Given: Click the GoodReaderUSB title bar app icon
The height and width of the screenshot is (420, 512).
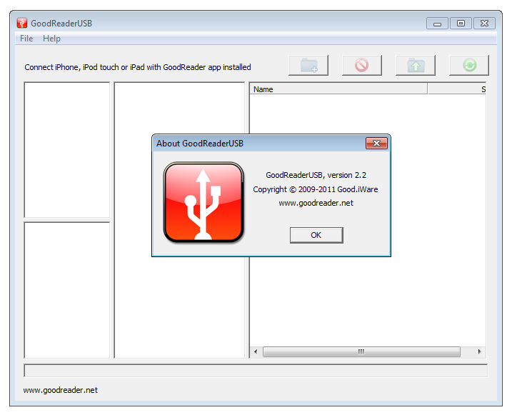Looking at the screenshot, I should click(22, 23).
